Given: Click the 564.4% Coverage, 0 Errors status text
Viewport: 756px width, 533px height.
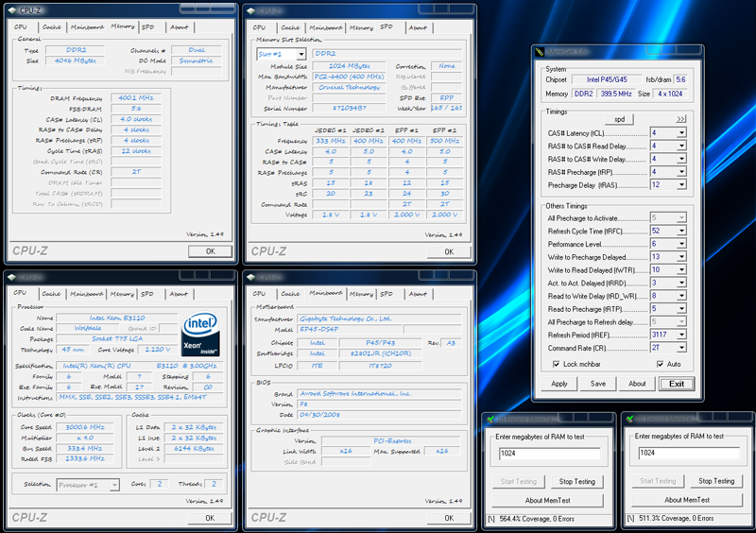Looking at the screenshot, I should pyautogui.click(x=537, y=519).
